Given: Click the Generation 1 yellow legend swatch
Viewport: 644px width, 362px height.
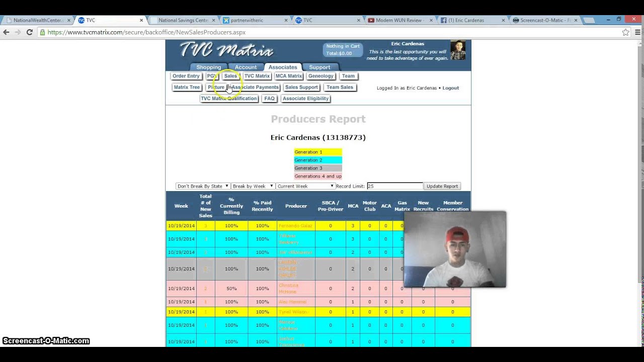Looking at the screenshot, I should 318,152.
